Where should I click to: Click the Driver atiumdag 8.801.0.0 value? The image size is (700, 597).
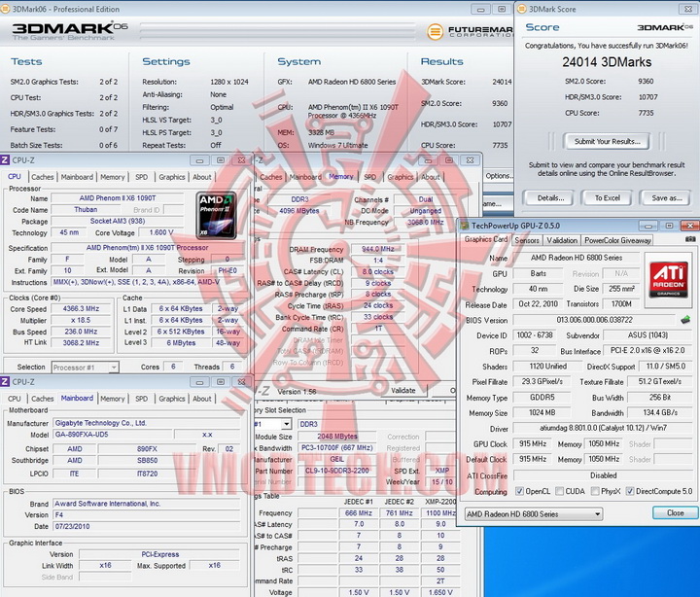603,428
